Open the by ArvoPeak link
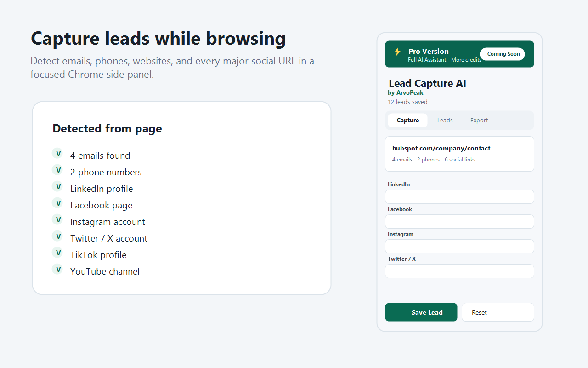Screen dimensions: 588x368 click(x=406, y=93)
